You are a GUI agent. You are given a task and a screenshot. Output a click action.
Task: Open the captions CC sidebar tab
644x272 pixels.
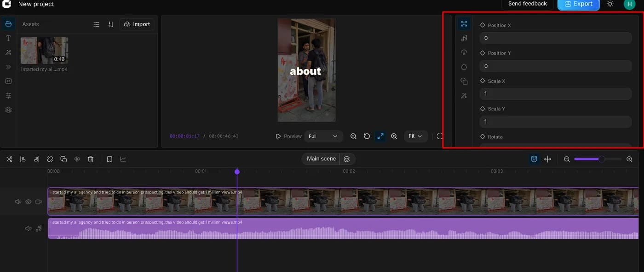tap(8, 81)
